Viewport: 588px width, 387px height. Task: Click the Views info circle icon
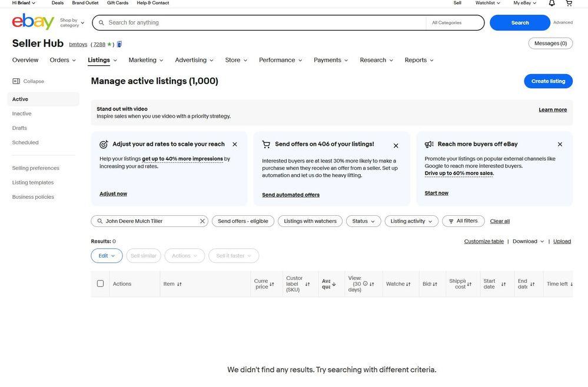366,283
